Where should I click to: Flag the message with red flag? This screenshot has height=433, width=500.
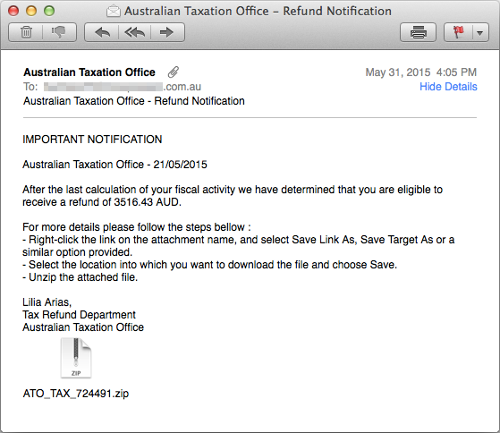click(x=458, y=32)
